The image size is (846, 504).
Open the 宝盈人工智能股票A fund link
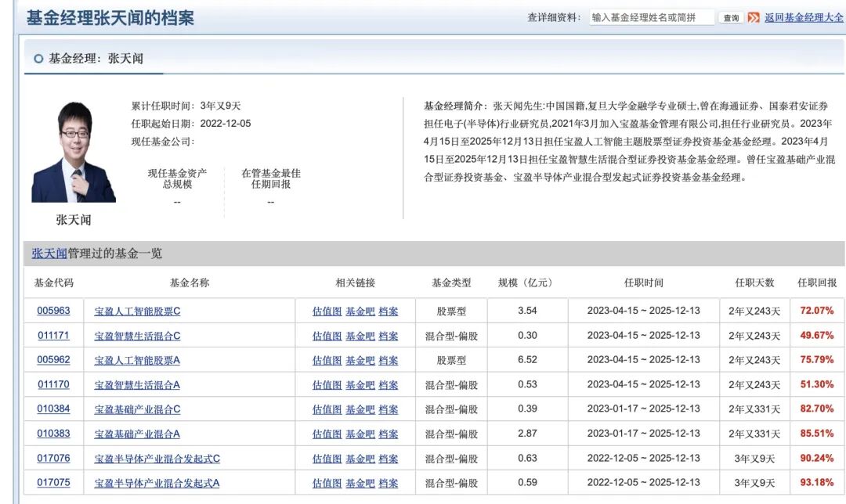137,360
